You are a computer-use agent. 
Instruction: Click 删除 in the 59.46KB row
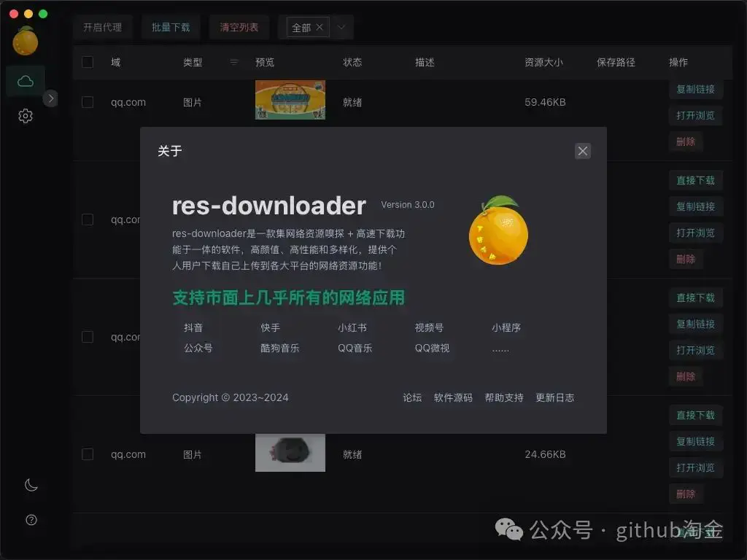click(686, 141)
